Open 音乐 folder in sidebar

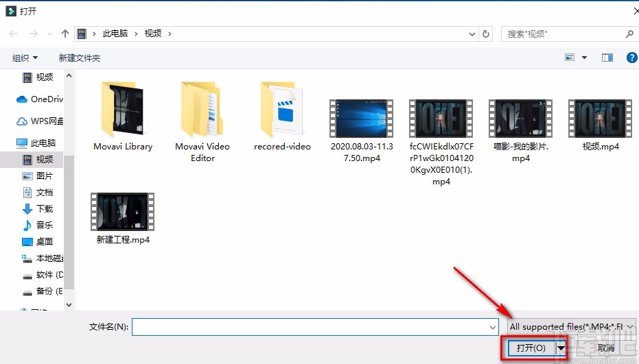click(38, 225)
